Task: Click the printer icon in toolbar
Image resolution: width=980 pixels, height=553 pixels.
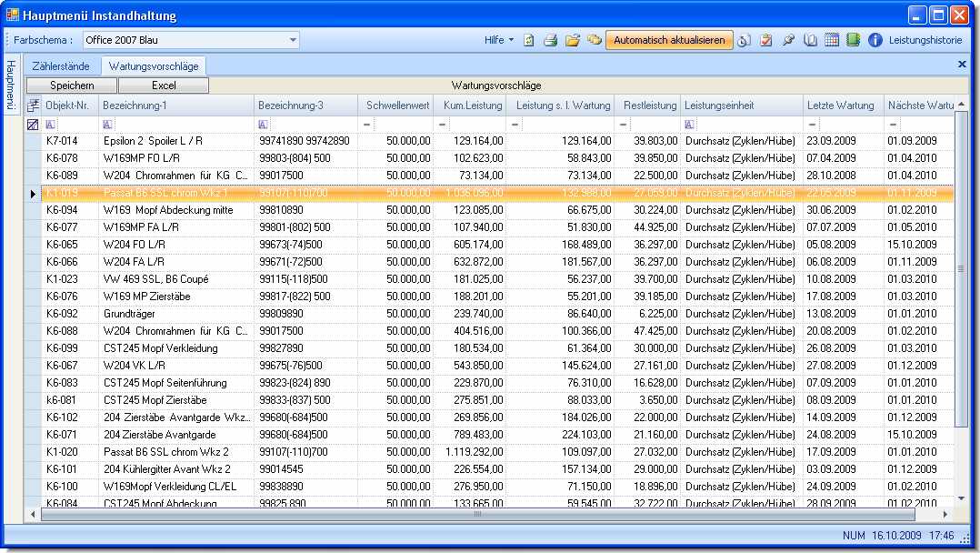Action: [550, 40]
